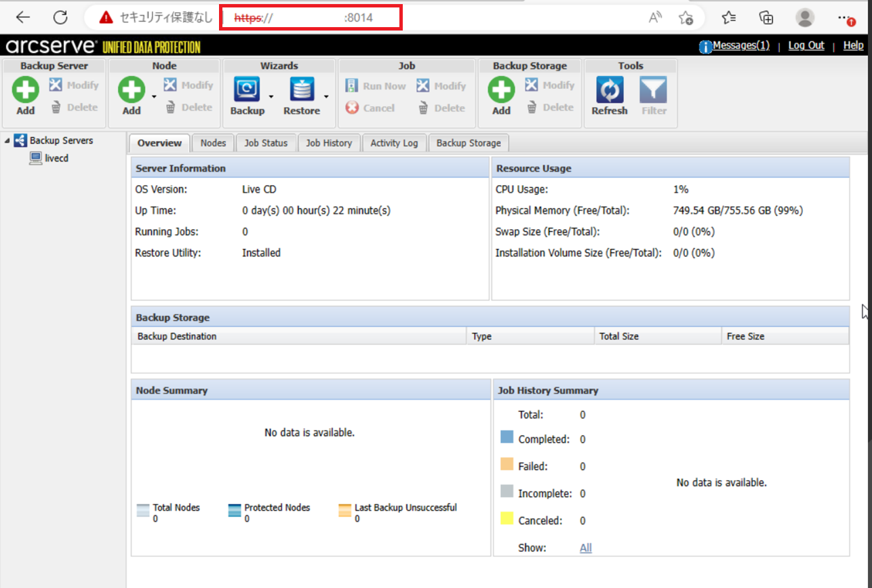The image size is (872, 588).
Task: Switch to the Activity Log tab
Action: click(x=394, y=143)
